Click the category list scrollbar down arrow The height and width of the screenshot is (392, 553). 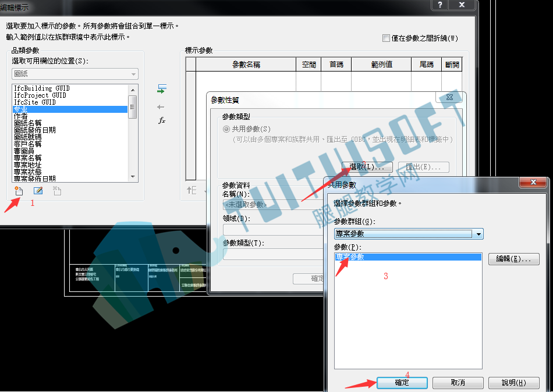pos(133,177)
